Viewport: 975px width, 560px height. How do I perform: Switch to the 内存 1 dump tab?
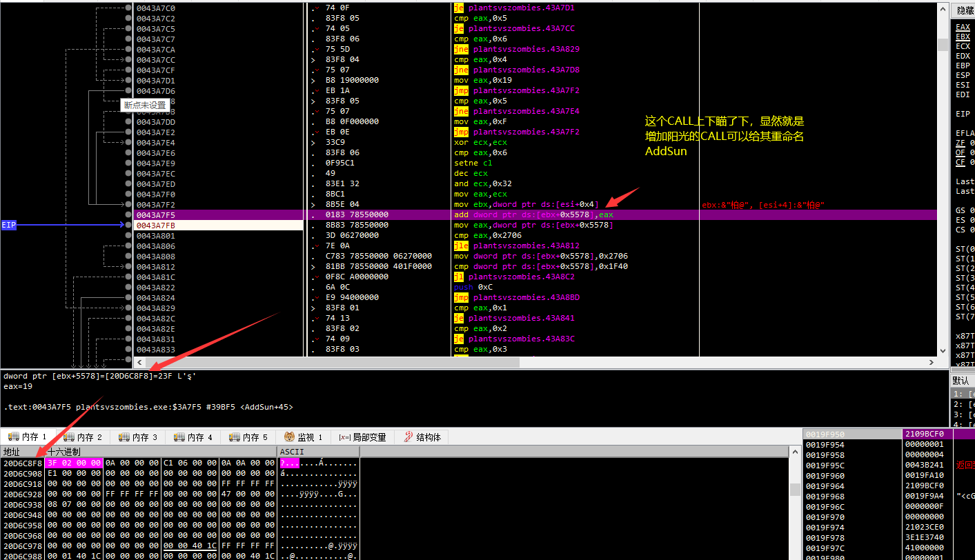28,437
